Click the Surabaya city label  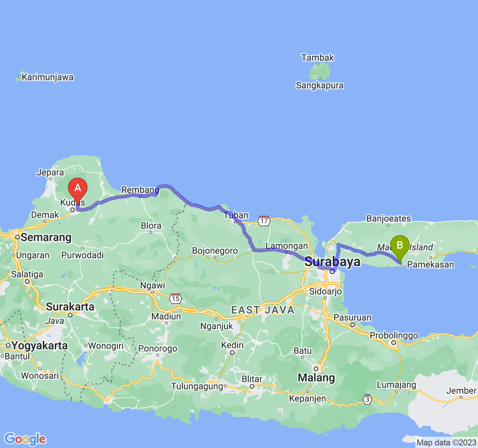333,261
